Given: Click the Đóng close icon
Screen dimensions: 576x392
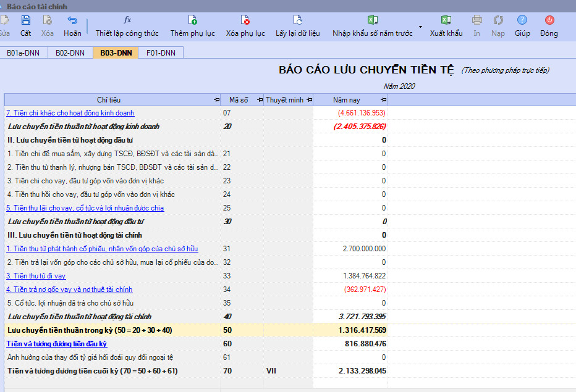Looking at the screenshot, I should 549,20.
